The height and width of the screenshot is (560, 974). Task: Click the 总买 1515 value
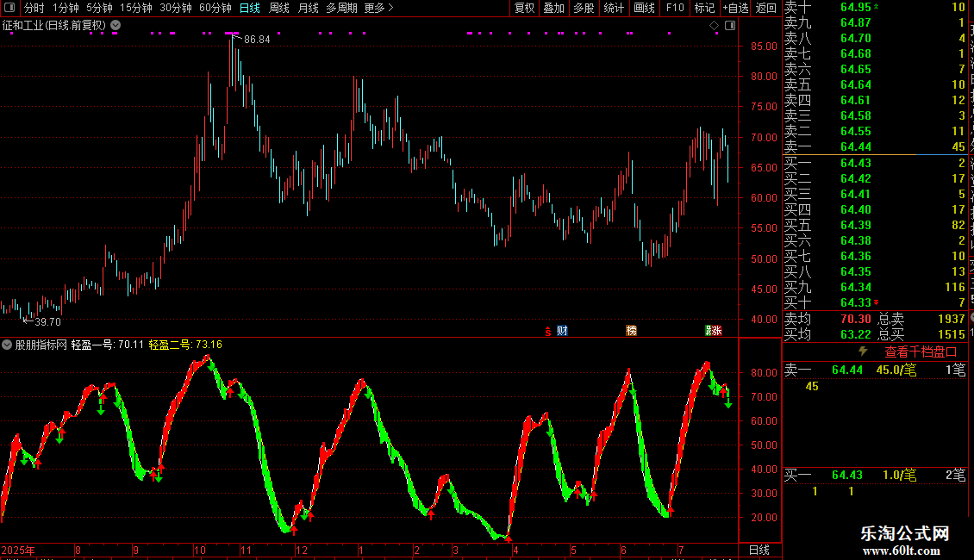click(x=952, y=334)
